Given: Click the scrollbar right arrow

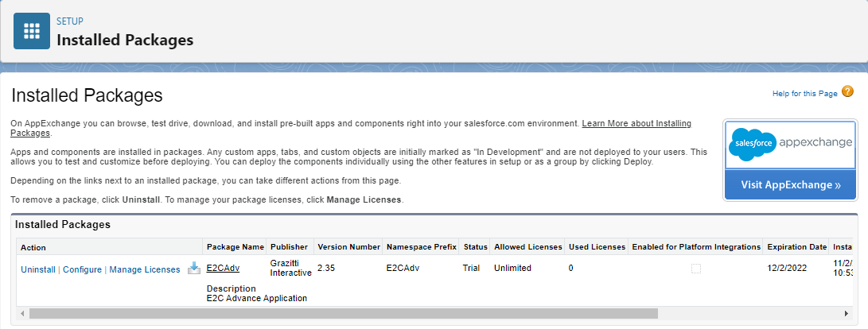Looking at the screenshot, I should (847, 314).
